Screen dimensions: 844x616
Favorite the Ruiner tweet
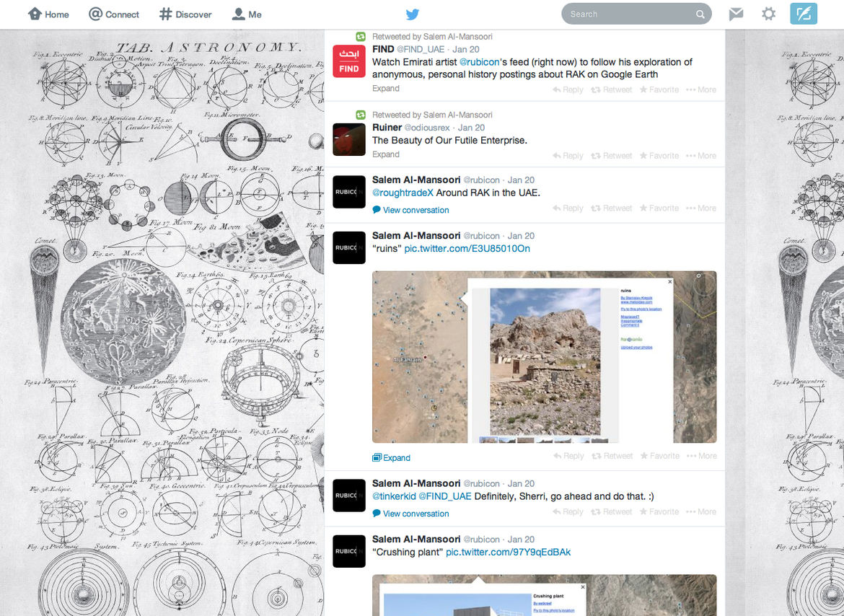tap(659, 156)
